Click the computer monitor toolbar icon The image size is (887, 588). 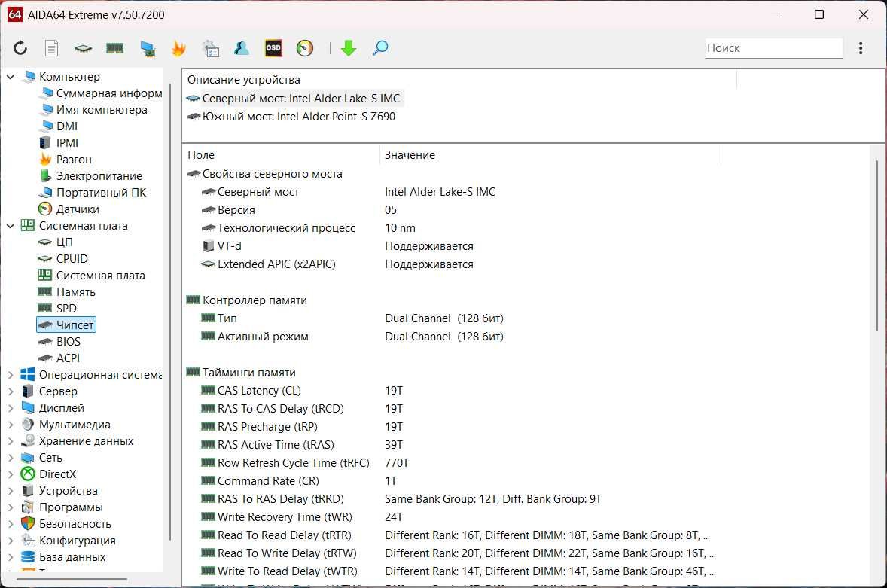click(148, 49)
